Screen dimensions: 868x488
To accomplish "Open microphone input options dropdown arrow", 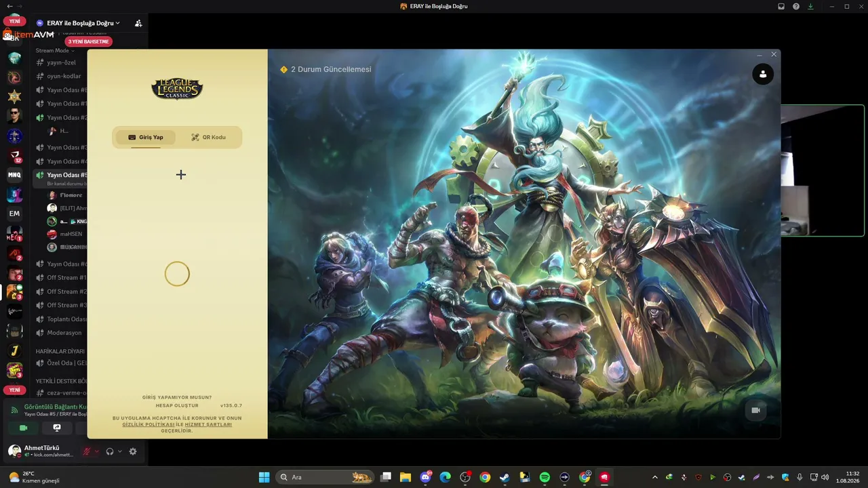I will tap(96, 451).
